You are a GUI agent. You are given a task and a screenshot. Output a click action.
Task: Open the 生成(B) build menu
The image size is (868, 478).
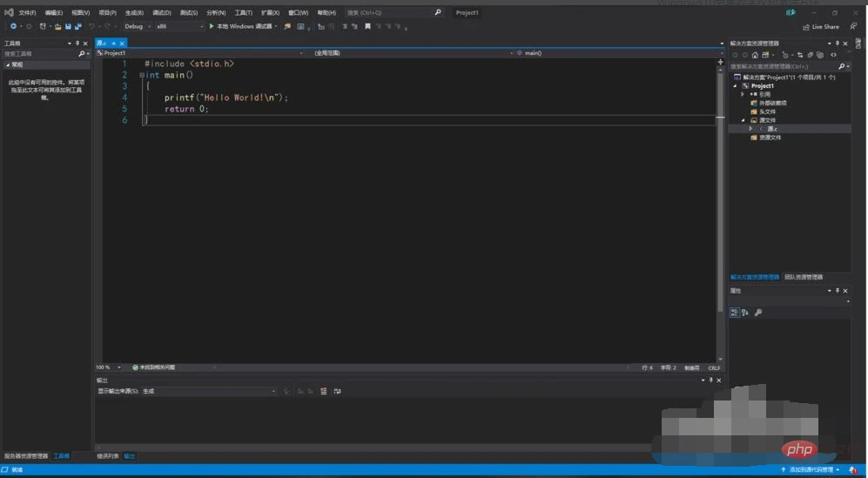pos(133,13)
